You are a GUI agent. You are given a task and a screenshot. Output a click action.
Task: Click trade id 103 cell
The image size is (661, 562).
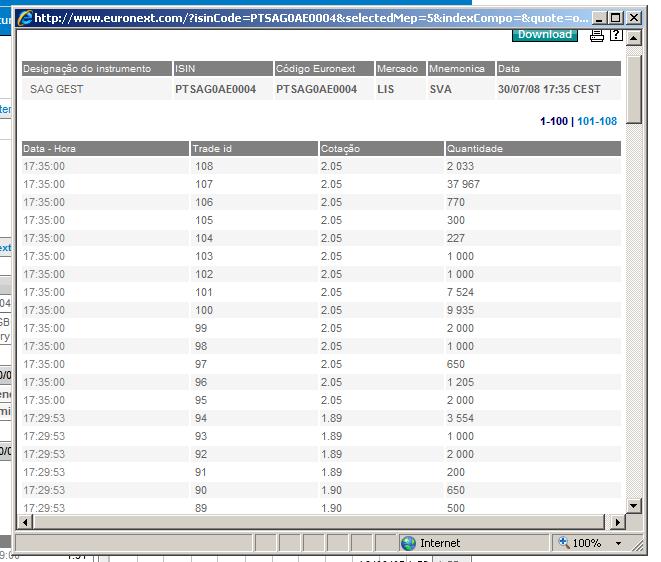(204, 256)
